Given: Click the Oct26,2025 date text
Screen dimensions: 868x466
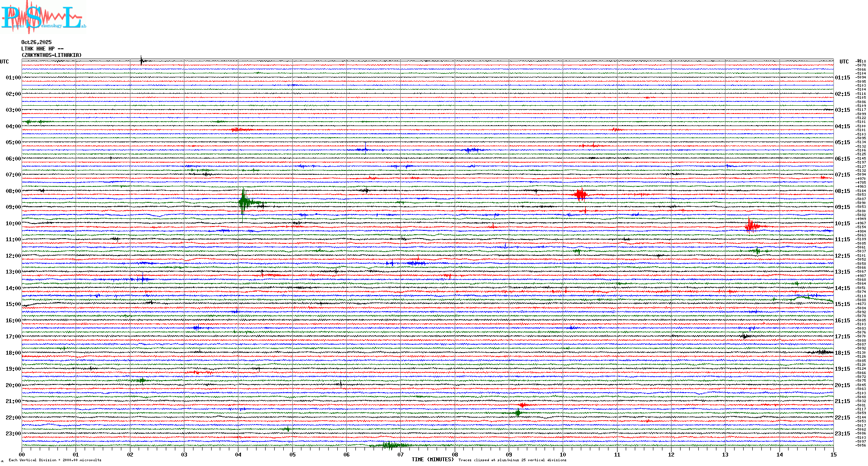Looking at the screenshot, I should click(36, 42).
